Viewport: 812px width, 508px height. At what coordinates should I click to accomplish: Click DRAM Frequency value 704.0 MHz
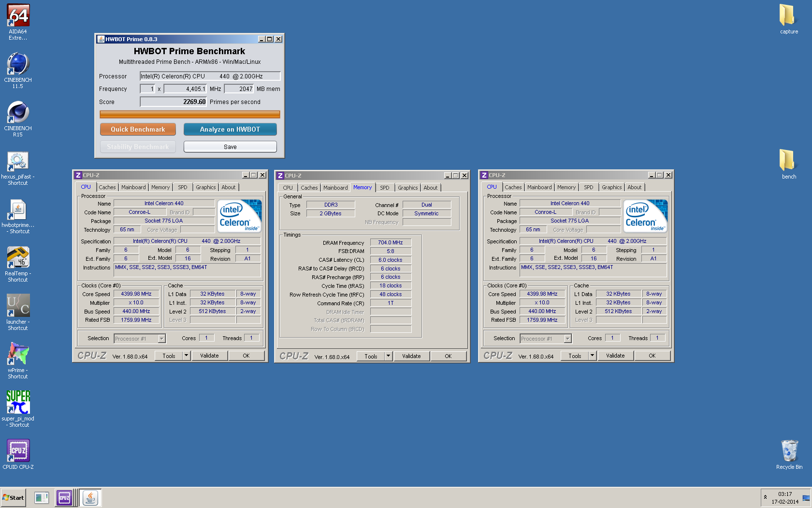(391, 242)
